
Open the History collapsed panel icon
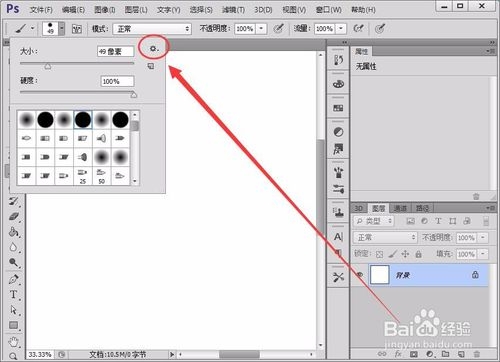338,60
